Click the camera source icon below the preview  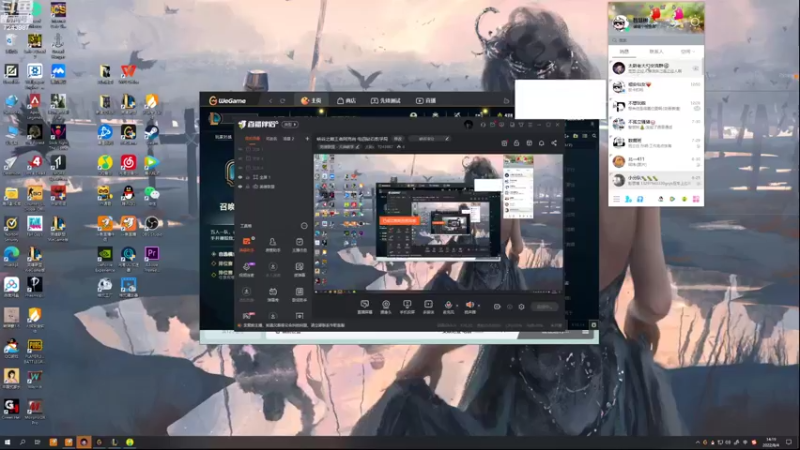pyautogui.click(x=386, y=305)
